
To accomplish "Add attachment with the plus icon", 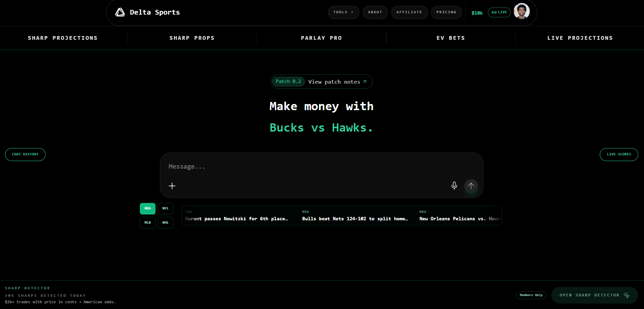I will click(172, 186).
